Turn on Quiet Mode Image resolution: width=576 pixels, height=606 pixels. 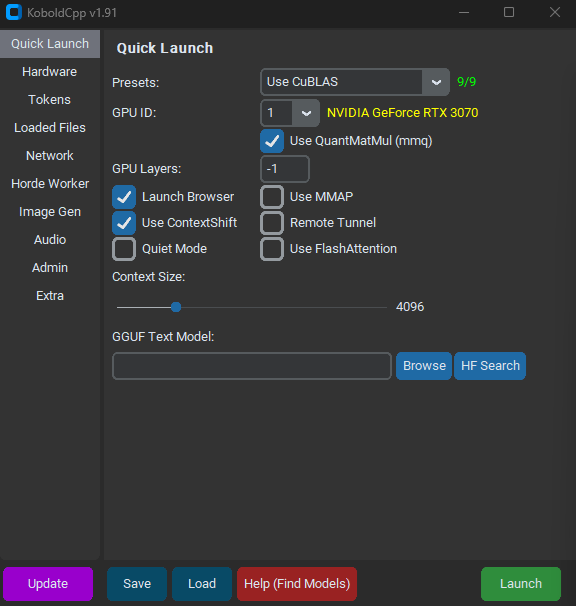(x=124, y=249)
